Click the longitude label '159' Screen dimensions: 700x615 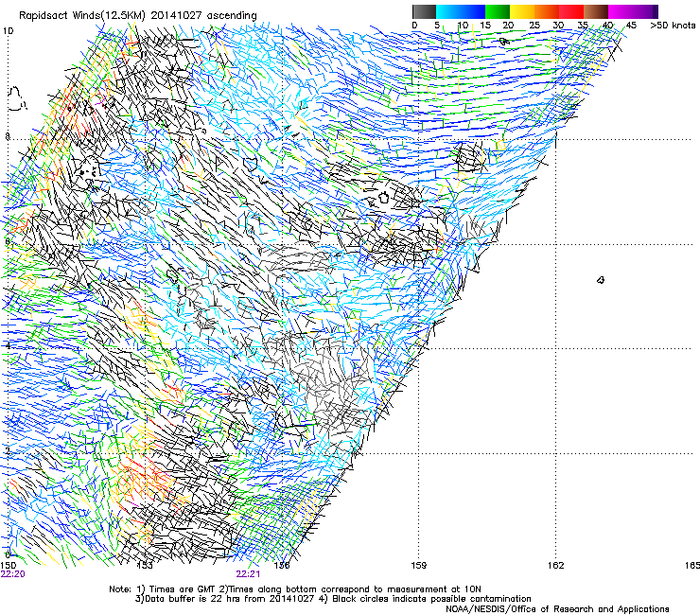(419, 566)
